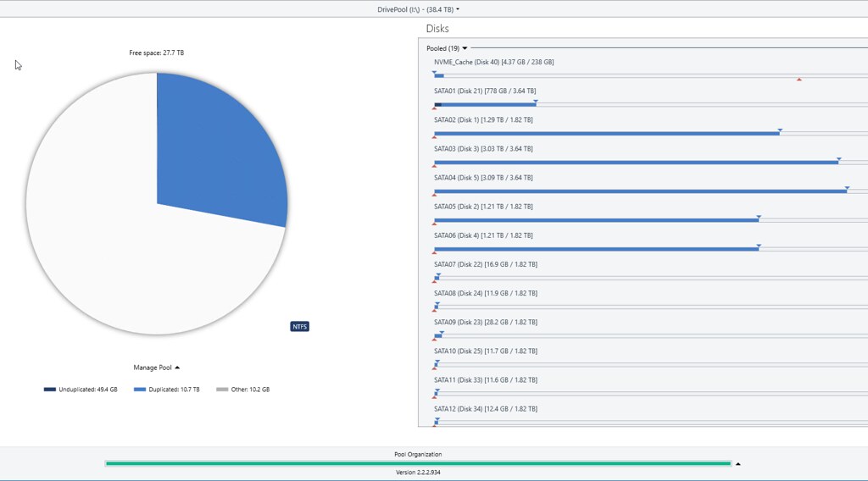Click the blue marker on SATA04 bar
The width and height of the screenshot is (868, 481).
[847, 188]
